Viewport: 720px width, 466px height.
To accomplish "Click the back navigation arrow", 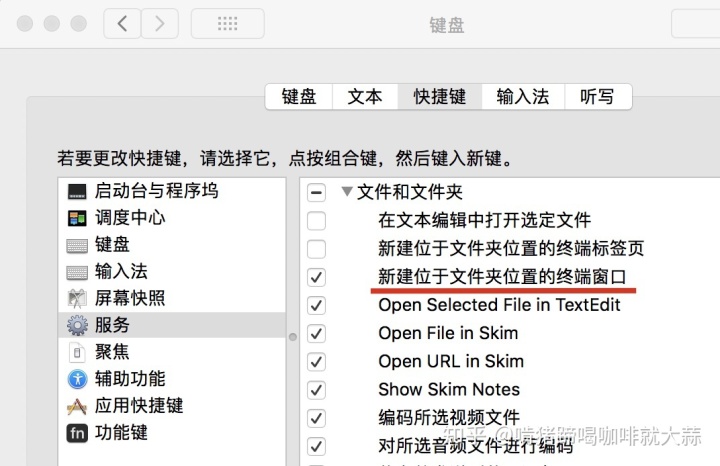I will coord(122,23).
